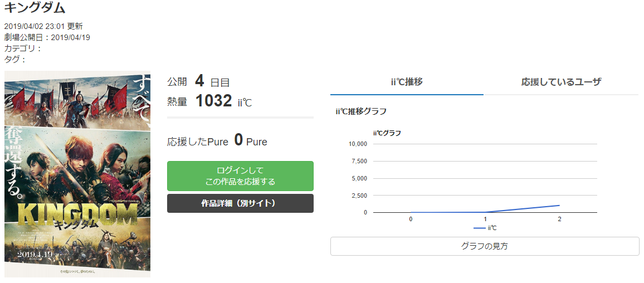Click the キングダム page title
Viewport: 644px width, 283px height.
click(x=35, y=8)
